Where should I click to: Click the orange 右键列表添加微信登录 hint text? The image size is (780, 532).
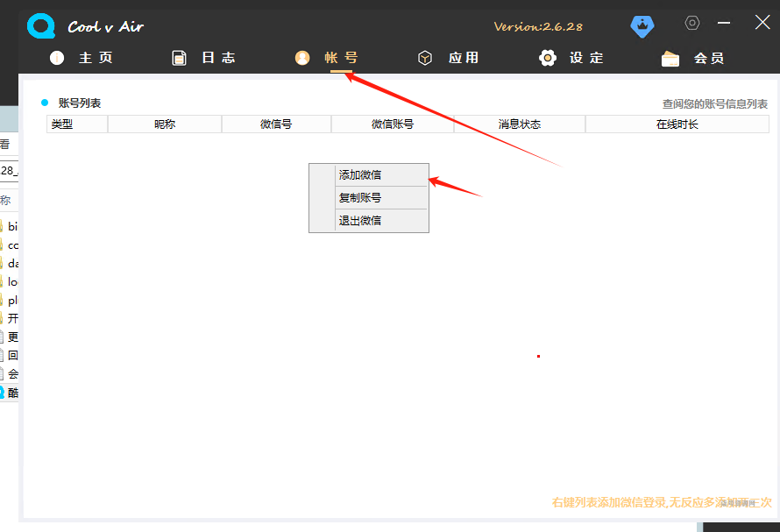click(x=662, y=502)
